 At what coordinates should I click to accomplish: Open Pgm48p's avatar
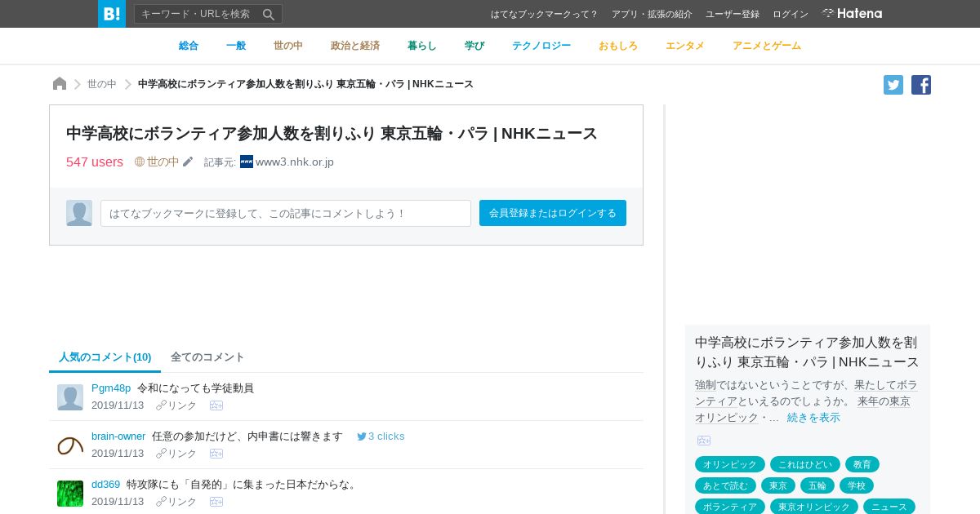[x=70, y=397]
